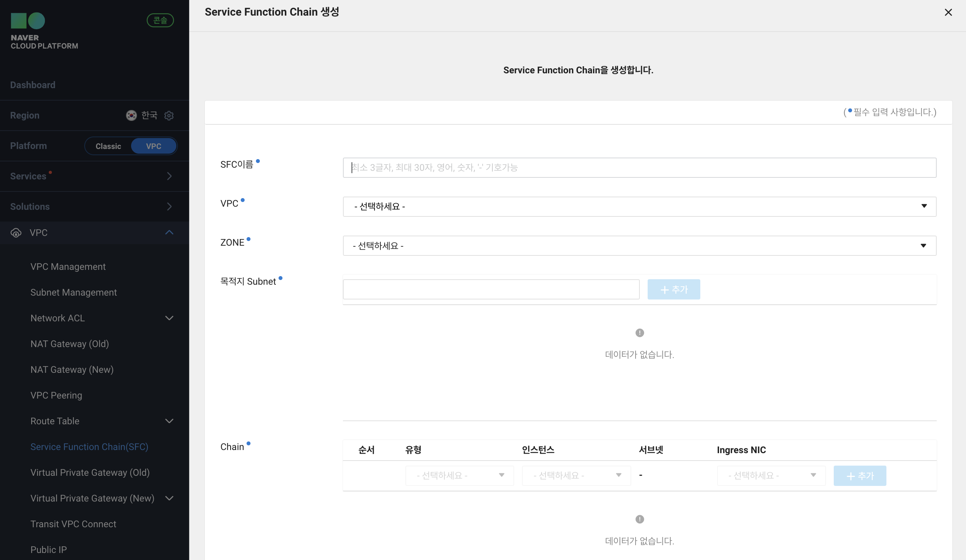Open the ZONE selection dropdown
The height and width of the screenshot is (560, 966).
pos(639,246)
